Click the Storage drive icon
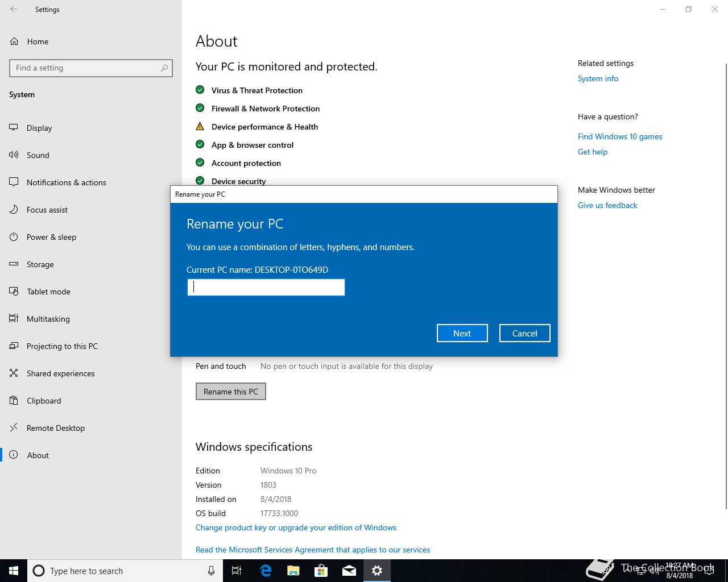 [14, 264]
